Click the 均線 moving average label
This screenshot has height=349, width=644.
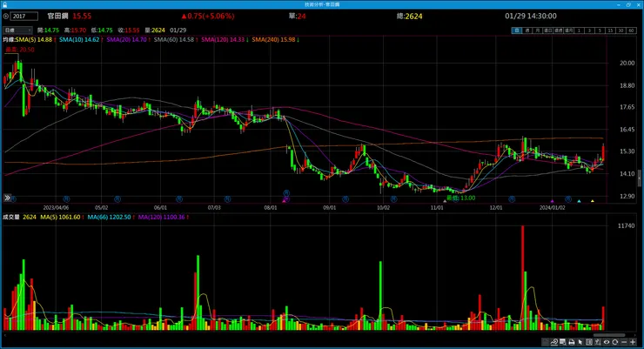click(x=9, y=40)
